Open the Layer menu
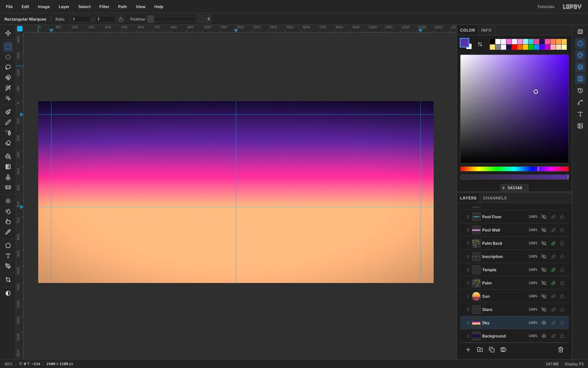The height and width of the screenshot is (368, 588). [64, 7]
